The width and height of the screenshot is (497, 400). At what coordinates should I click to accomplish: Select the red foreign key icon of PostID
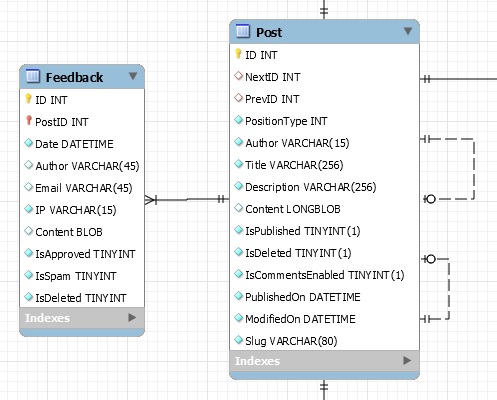29,121
